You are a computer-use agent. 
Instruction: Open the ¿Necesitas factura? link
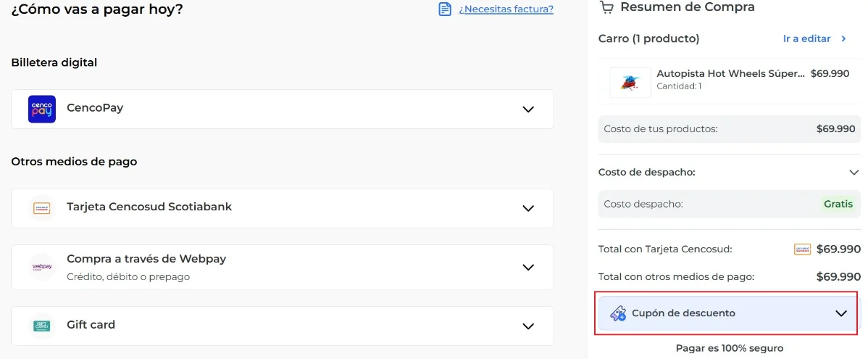[x=506, y=9]
